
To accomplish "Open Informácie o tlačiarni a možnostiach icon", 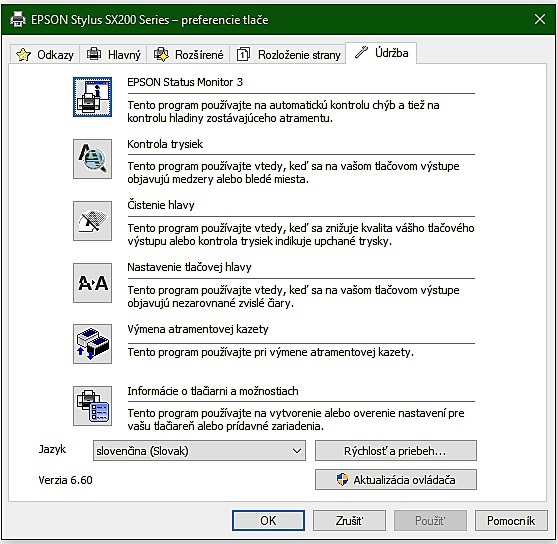I will (93, 406).
